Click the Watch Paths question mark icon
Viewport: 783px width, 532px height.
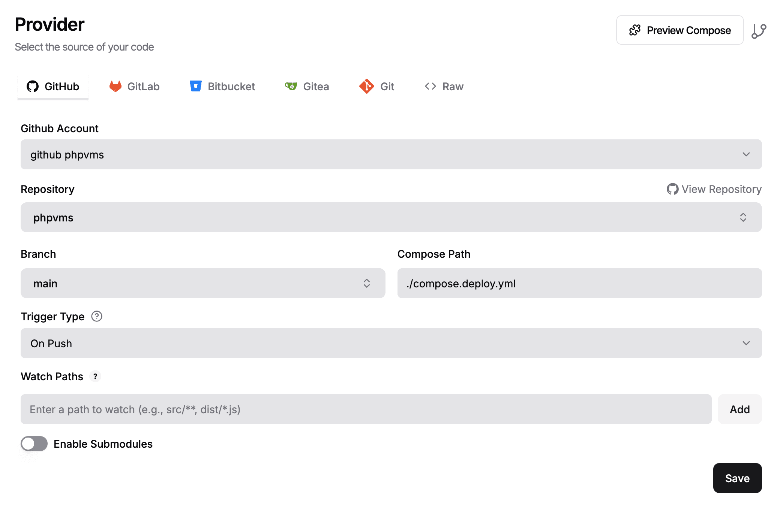pyautogui.click(x=95, y=376)
